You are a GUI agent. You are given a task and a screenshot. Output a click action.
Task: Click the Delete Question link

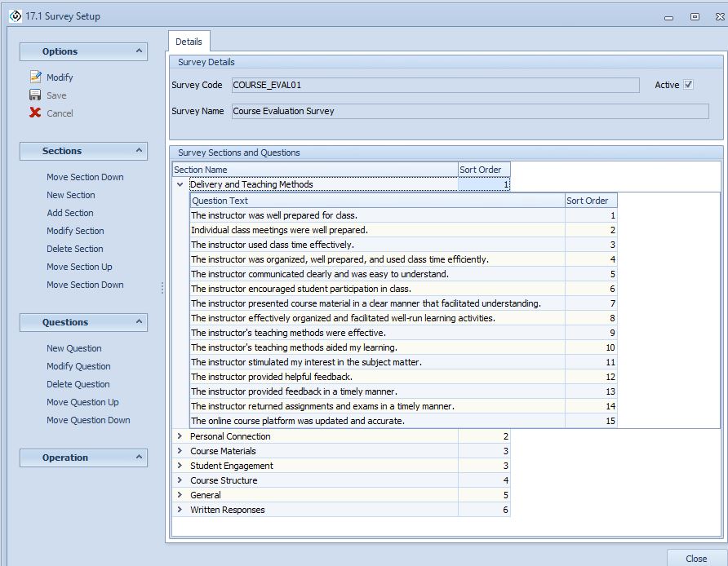pos(78,384)
